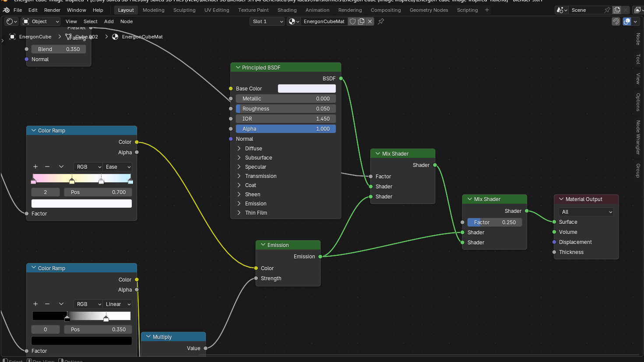
Task: Expand the Transmission panel
Action: point(239,176)
